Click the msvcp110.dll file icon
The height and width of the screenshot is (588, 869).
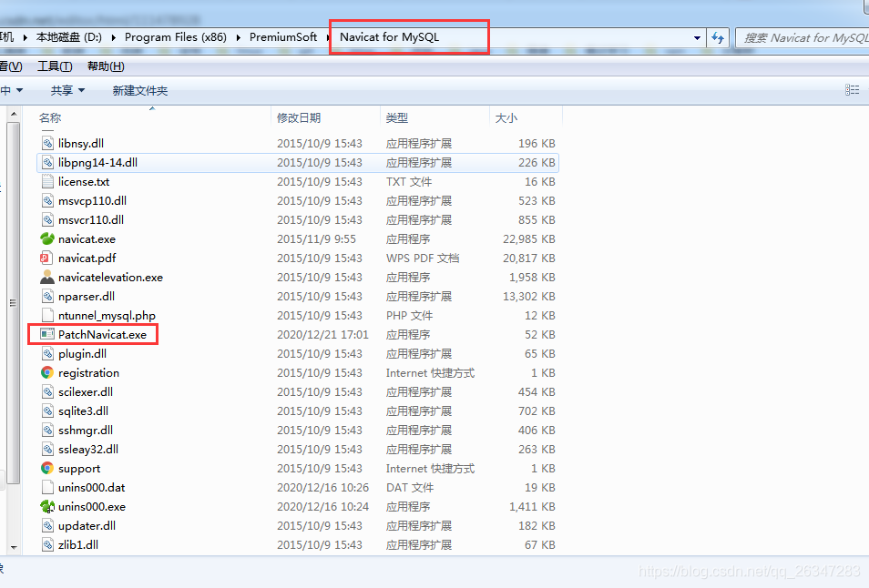pyautogui.click(x=47, y=201)
